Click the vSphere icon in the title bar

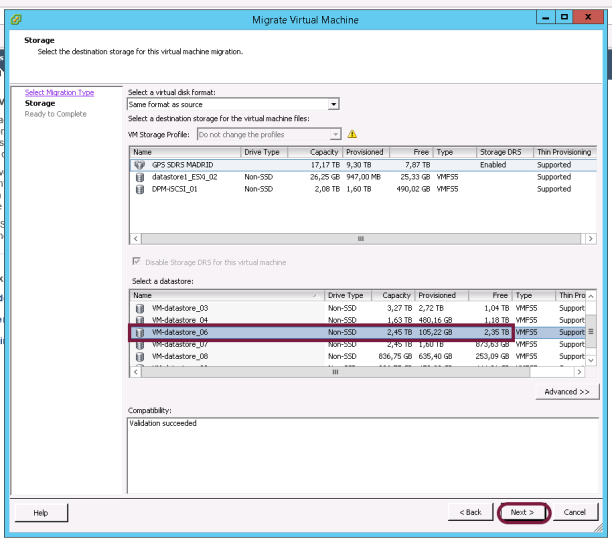16,20
